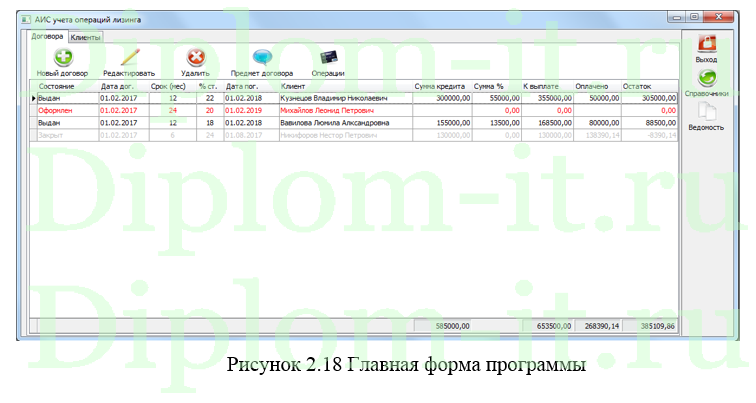Open 'Справочники' green icon

pyautogui.click(x=706, y=79)
